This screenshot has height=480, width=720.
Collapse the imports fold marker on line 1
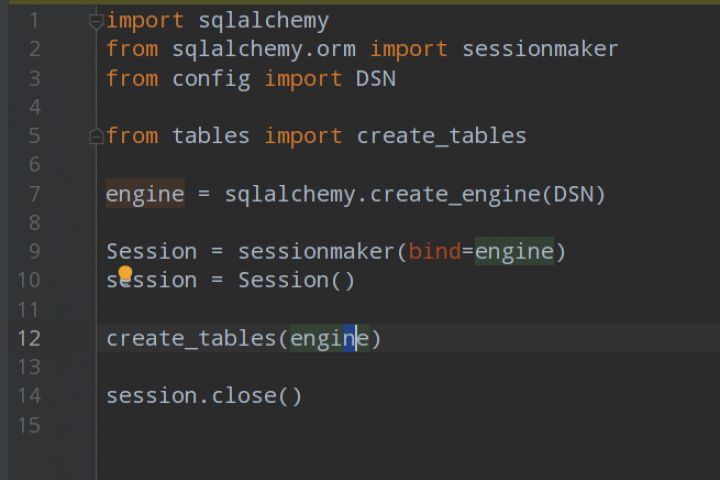point(96,20)
